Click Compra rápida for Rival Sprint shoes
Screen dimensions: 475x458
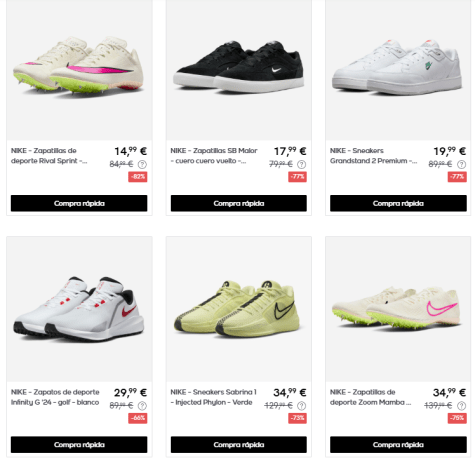tap(79, 203)
